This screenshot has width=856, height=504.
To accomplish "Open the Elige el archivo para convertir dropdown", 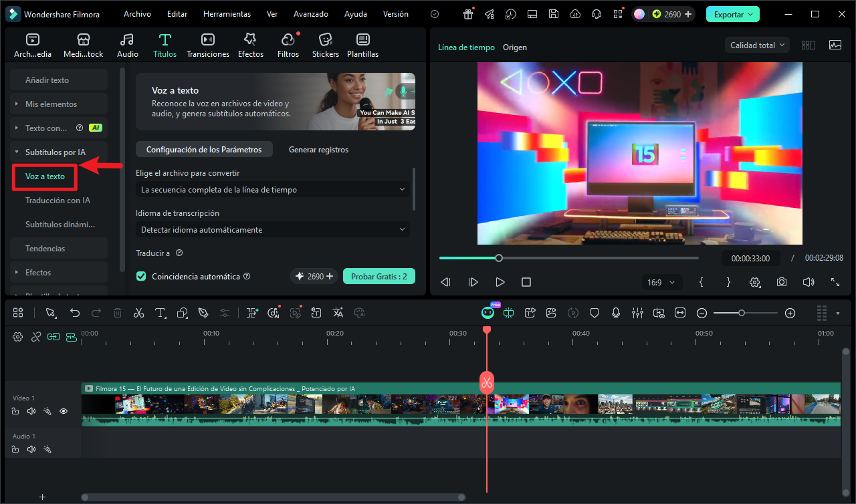I will [273, 190].
